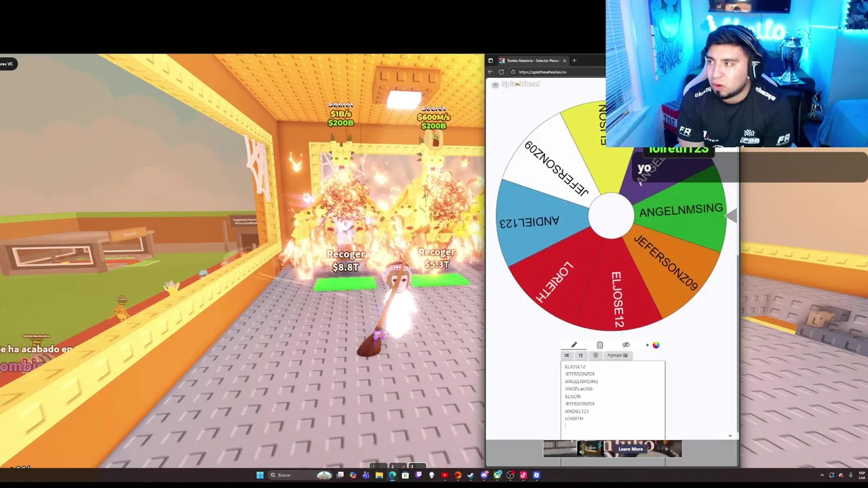This screenshot has width=868, height=488.
Task: Click the LORIETH entry in the list
Action: point(574,419)
